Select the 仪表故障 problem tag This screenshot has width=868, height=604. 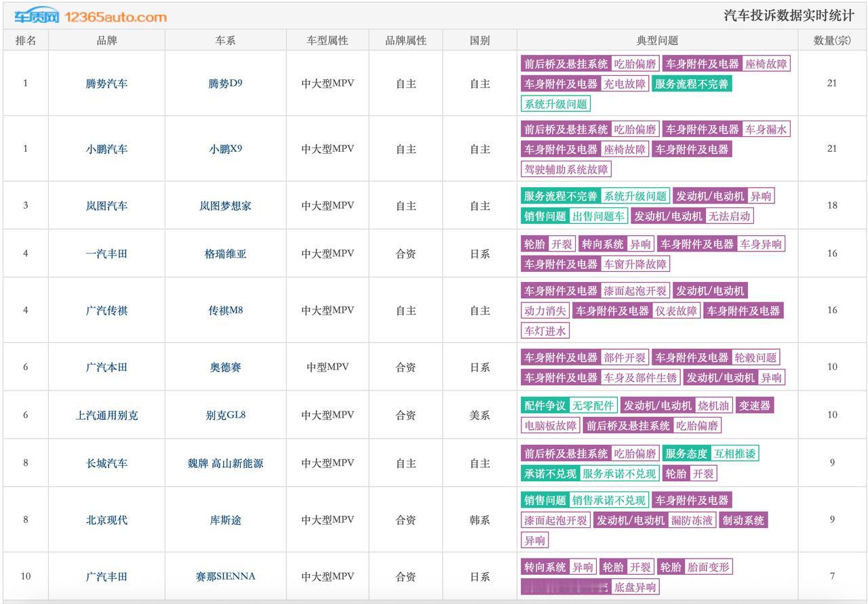[676, 311]
